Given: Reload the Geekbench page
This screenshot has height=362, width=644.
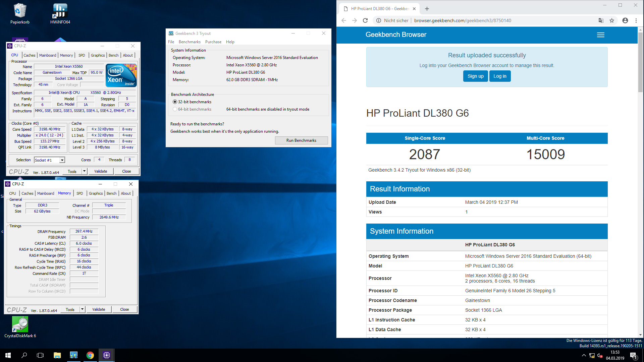Looking at the screenshot, I should point(365,20).
